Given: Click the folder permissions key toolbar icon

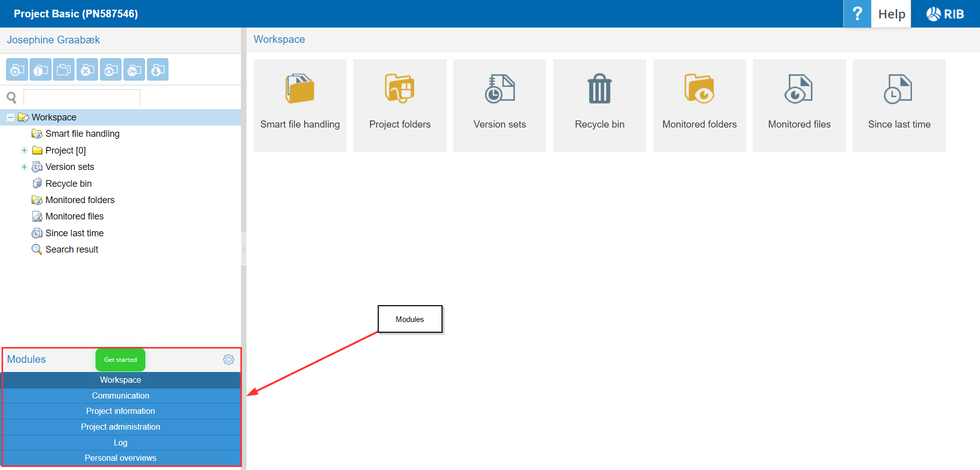Looking at the screenshot, I should point(134,70).
